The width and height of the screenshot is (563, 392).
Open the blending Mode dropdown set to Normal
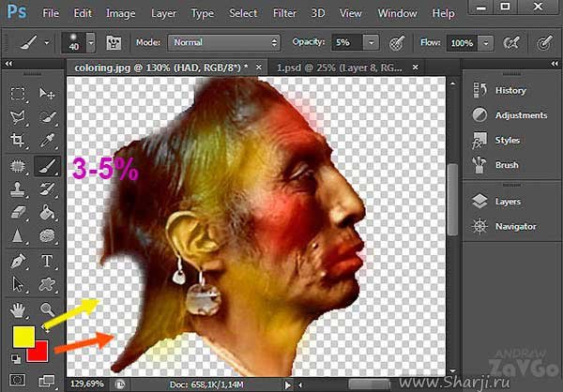click(223, 43)
